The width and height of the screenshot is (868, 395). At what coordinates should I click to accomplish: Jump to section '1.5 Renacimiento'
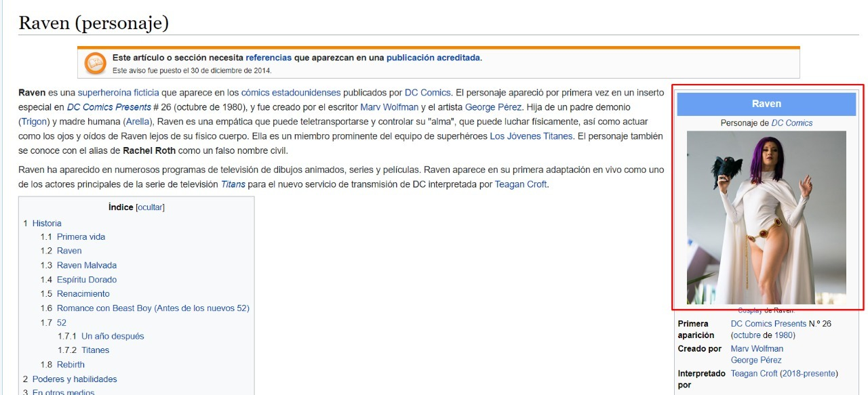[x=75, y=293]
